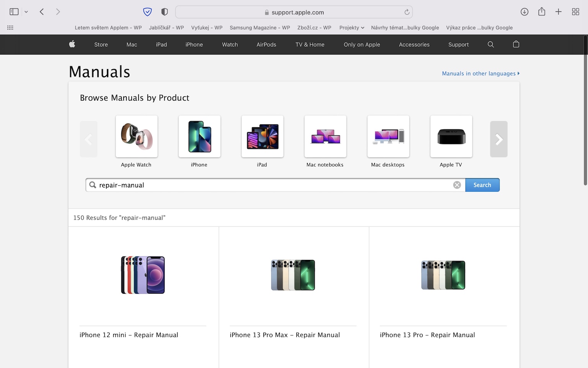Open the AirPods navigation item
588x368 pixels.
tap(266, 44)
